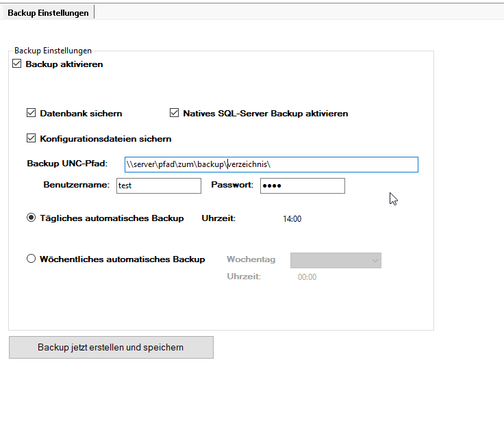Click into the Backup UNC-Pfad field
This screenshot has width=504, height=436.
click(x=271, y=164)
